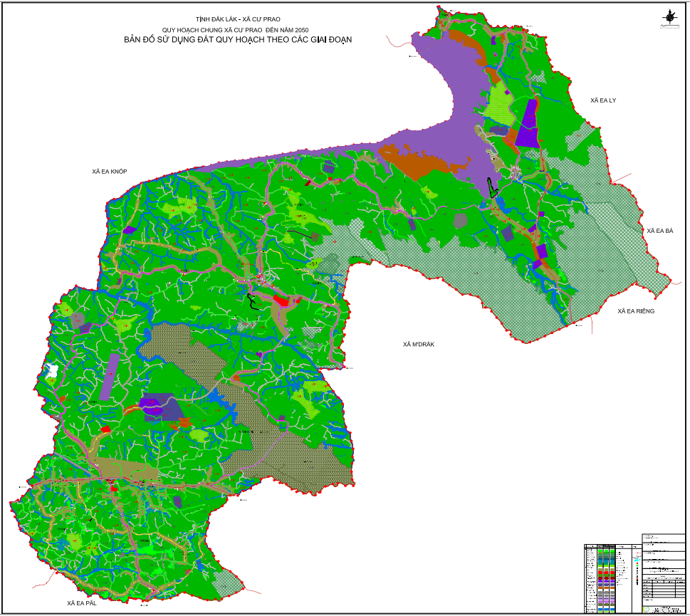This screenshot has width=690, height=616.
Task: Select the white patch on the western boundary
Action: (x=51, y=371)
